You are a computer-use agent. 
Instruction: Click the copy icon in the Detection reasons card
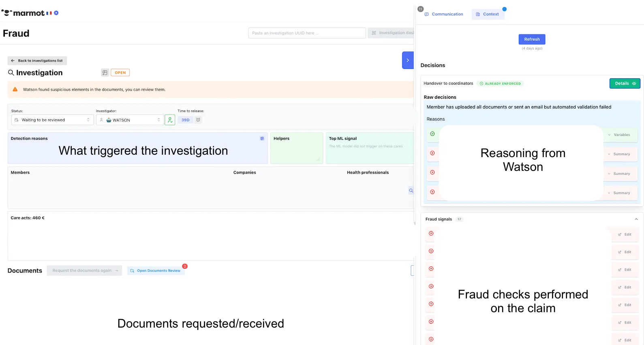(262, 138)
